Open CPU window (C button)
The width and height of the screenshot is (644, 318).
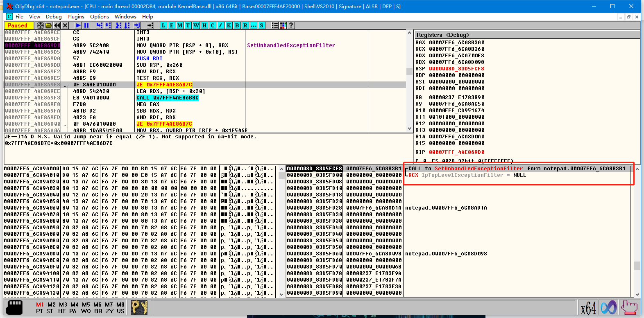213,25
